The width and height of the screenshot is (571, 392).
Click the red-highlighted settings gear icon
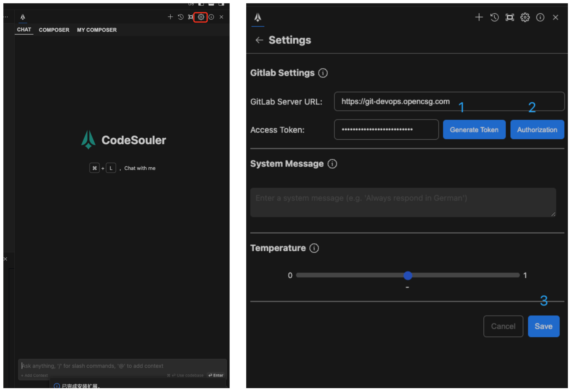(x=201, y=17)
